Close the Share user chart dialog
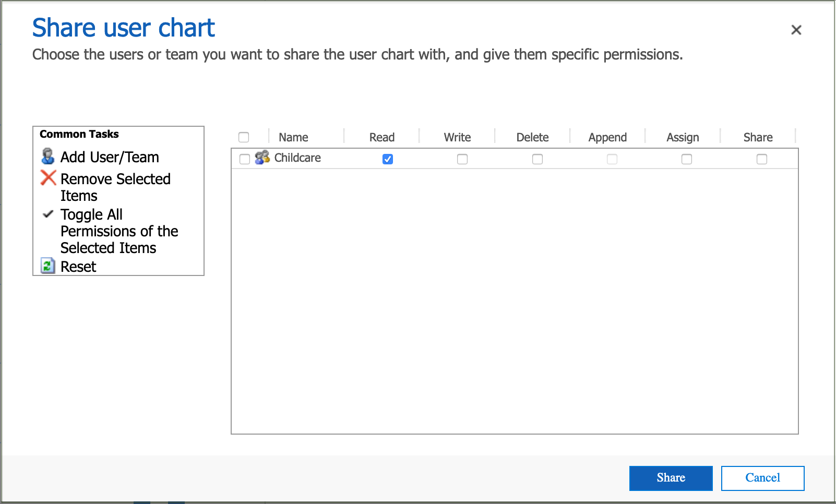The image size is (836, 504). pos(796,30)
